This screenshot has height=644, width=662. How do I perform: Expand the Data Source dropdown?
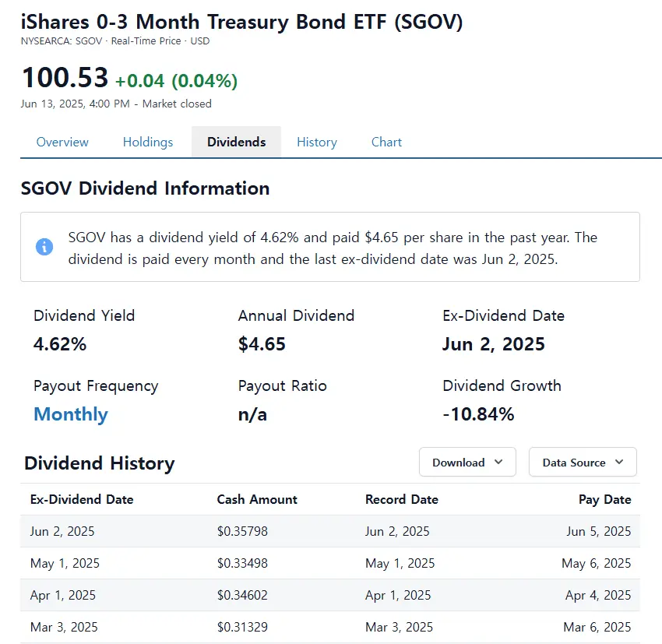coord(583,462)
